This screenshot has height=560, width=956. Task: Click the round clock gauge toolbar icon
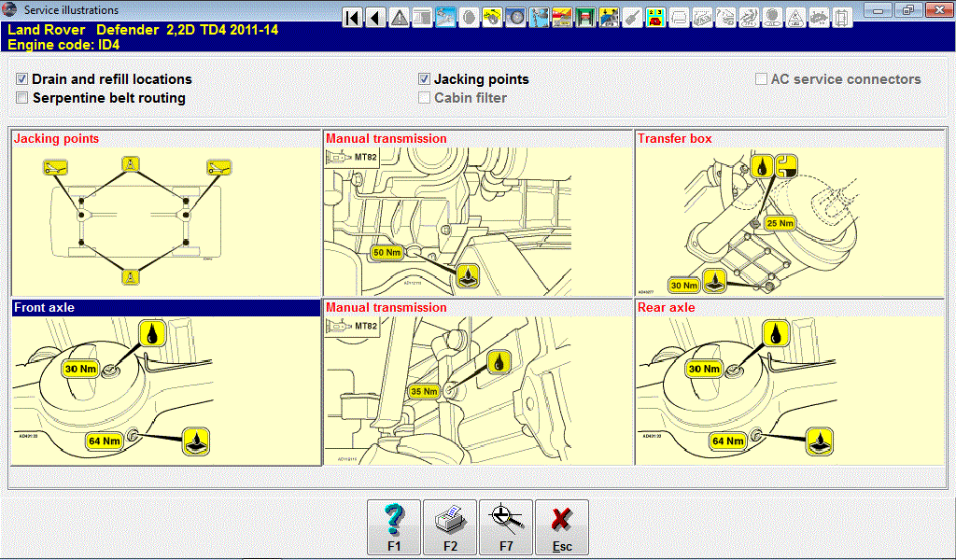coord(514,17)
